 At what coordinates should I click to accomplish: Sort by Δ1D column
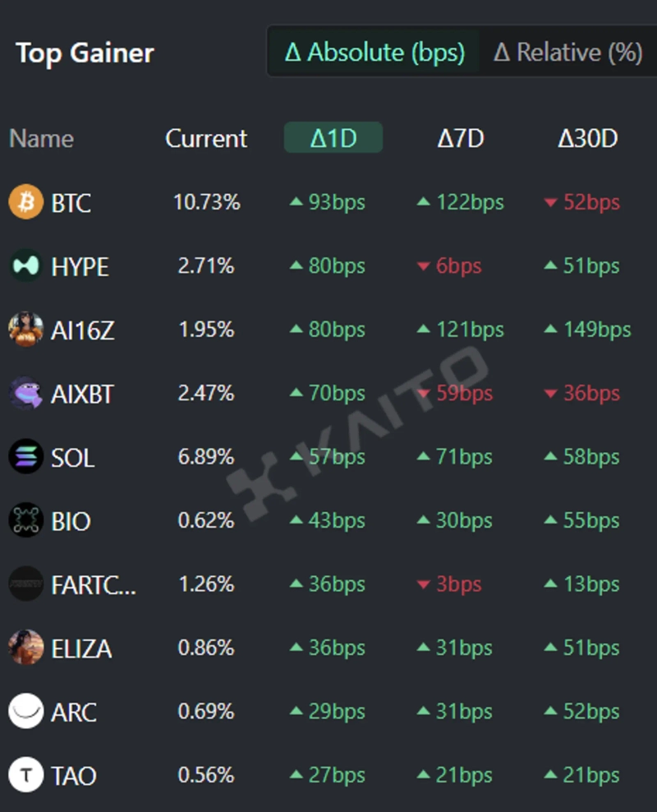click(333, 138)
